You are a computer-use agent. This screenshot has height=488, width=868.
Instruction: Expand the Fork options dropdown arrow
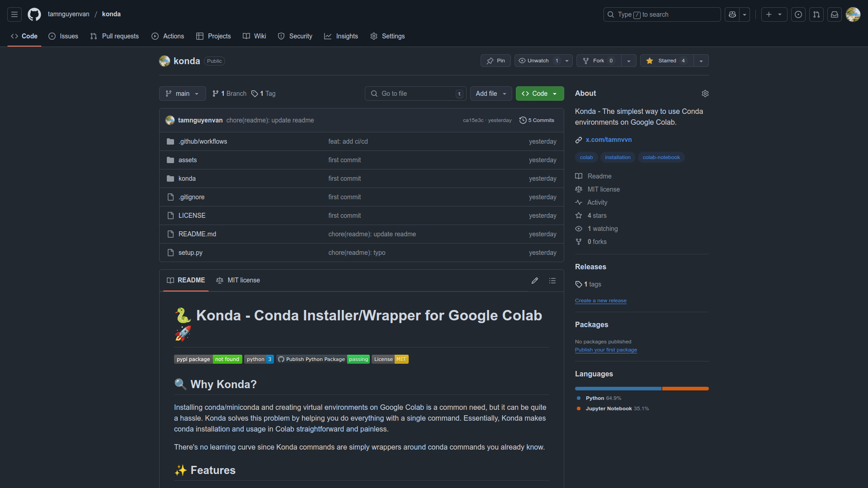(629, 61)
